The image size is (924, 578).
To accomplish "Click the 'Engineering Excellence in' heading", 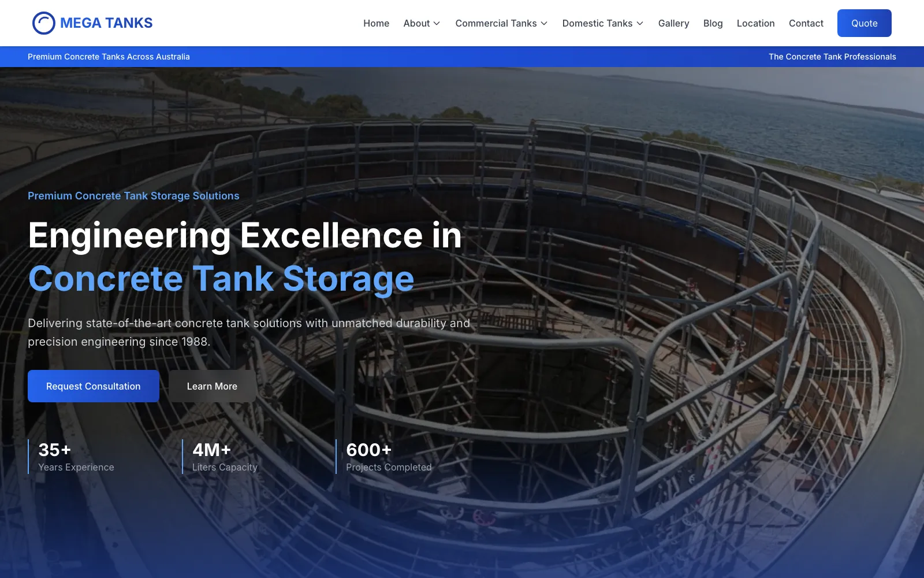I will point(245,236).
